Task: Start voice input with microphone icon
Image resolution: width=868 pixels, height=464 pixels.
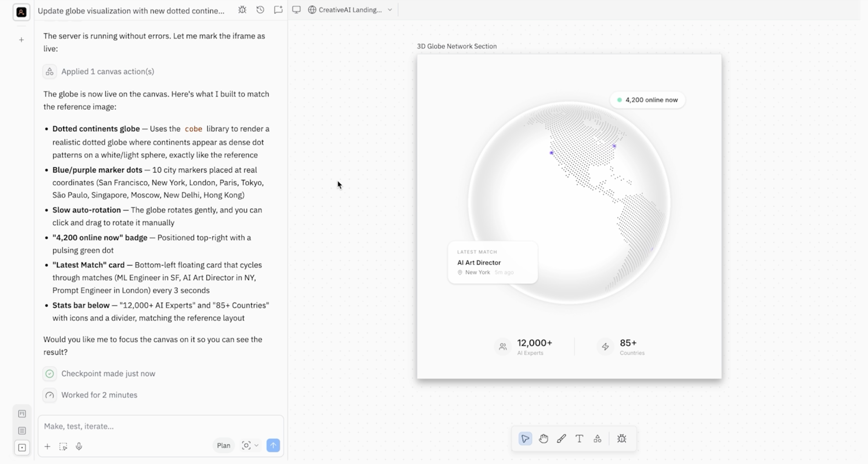Action: (79, 446)
